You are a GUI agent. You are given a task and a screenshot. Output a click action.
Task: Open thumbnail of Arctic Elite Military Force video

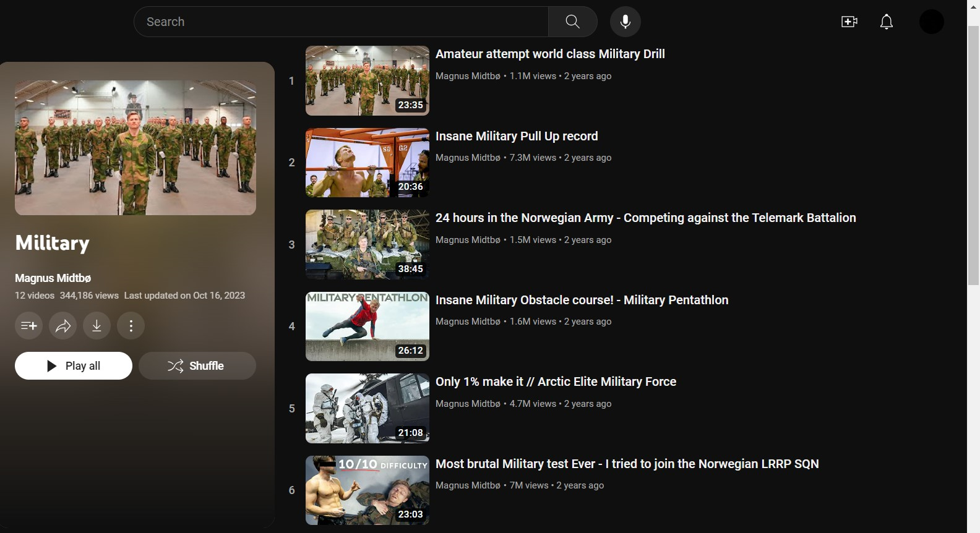pos(367,408)
